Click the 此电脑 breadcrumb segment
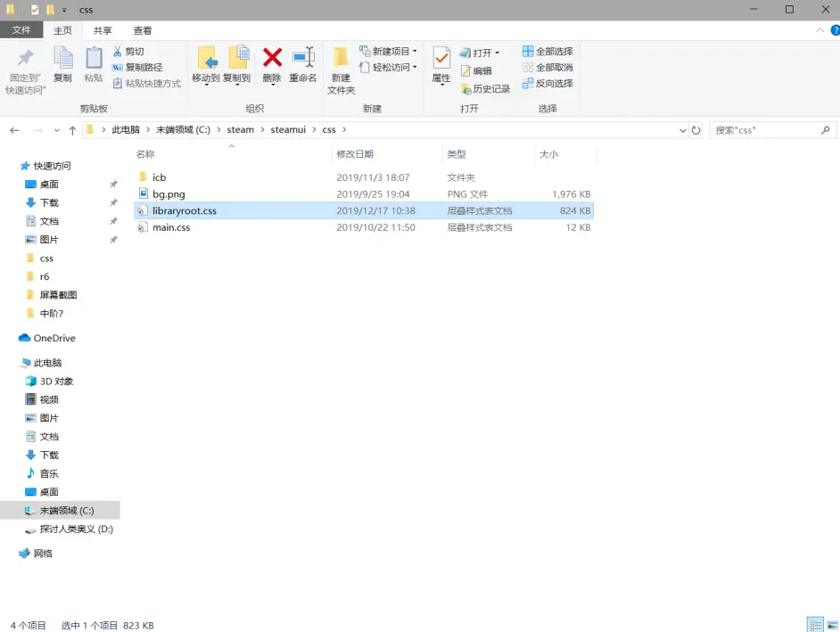This screenshot has width=840, height=632. (126, 129)
